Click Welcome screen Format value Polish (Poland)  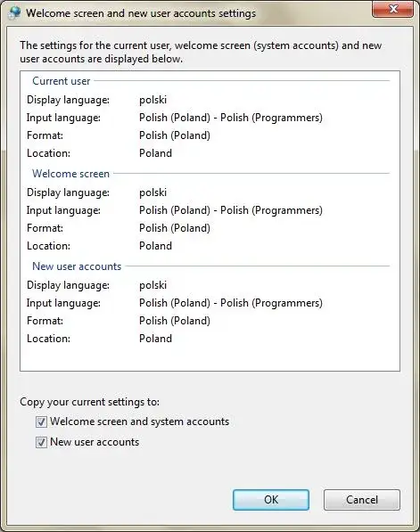point(175,228)
